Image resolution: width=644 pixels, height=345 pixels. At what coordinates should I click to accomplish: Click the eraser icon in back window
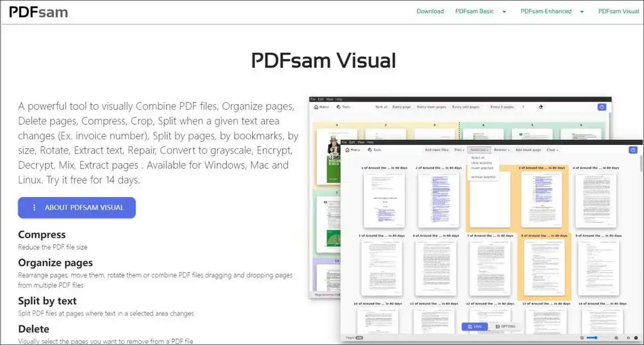tap(541, 107)
